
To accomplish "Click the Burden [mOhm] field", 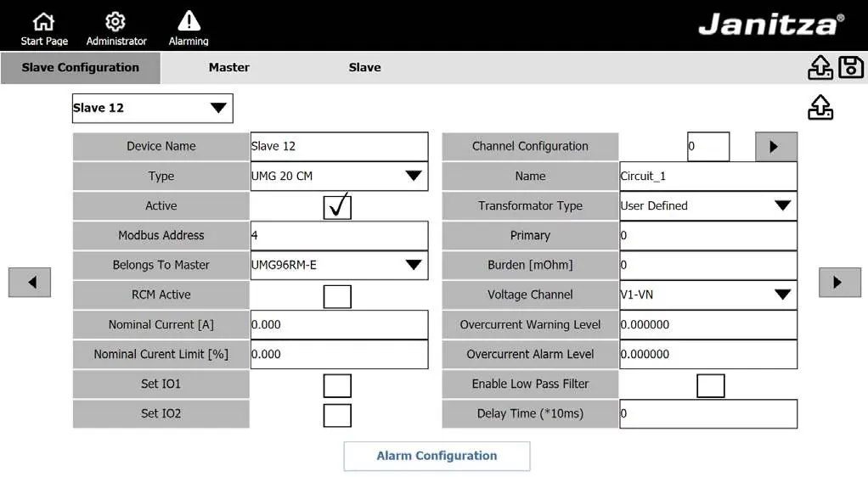I will point(708,265).
